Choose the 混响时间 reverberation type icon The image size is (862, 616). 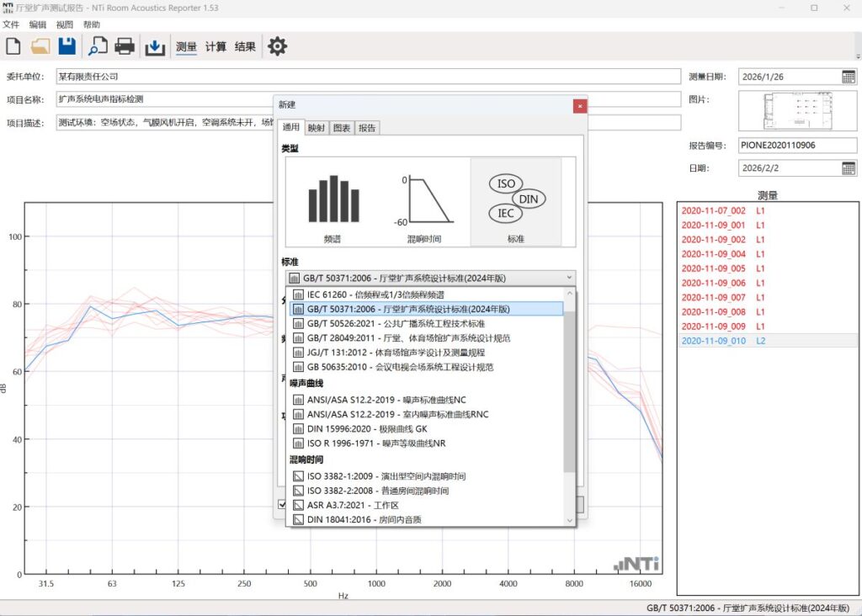coord(424,204)
